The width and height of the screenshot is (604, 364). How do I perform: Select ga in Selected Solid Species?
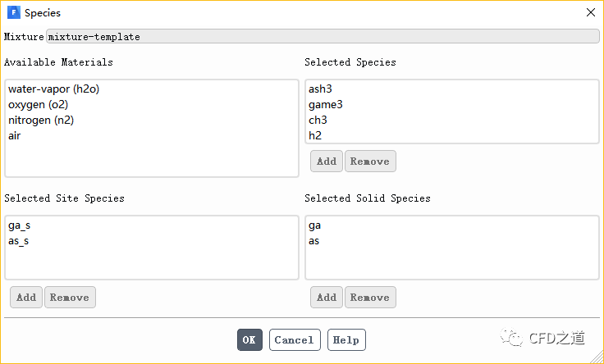click(314, 225)
